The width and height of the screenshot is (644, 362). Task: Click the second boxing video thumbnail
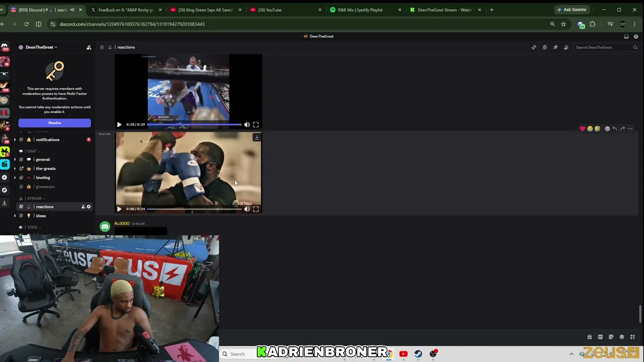(x=188, y=173)
